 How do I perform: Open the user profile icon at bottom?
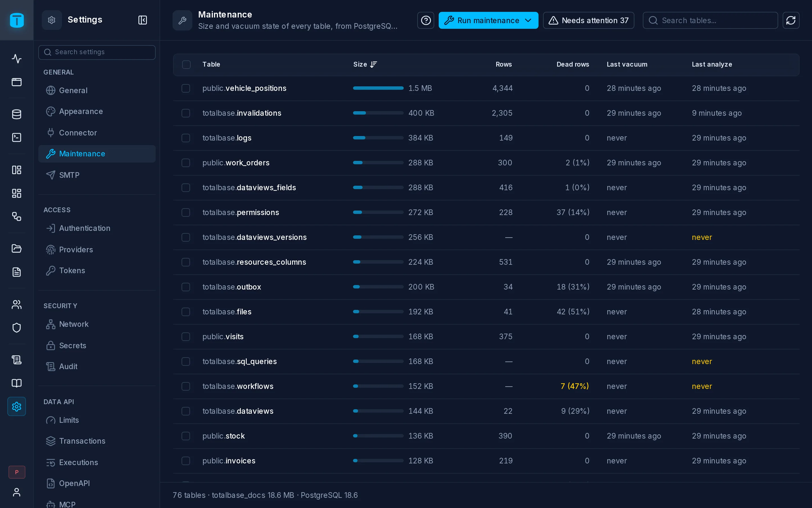16,492
